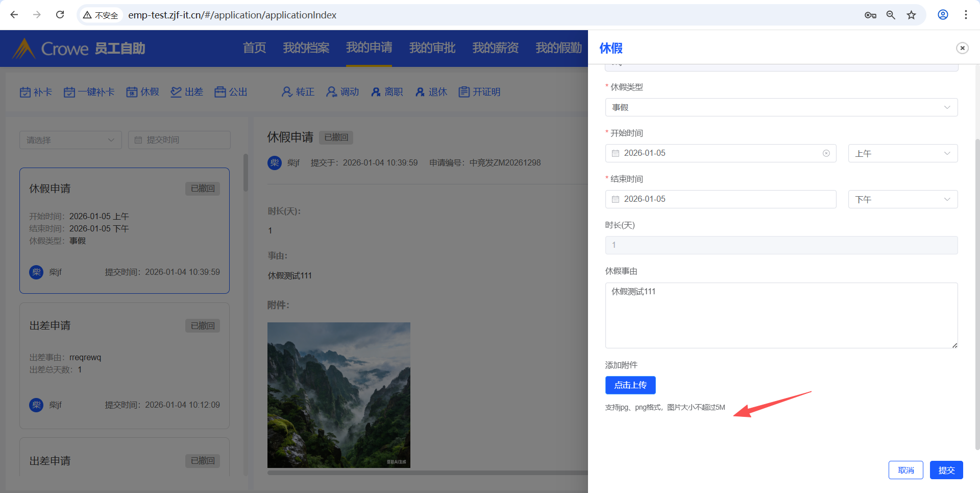Viewport: 980px width, 493px height.
Task: Reload the page with refresh icon
Action: click(60, 15)
